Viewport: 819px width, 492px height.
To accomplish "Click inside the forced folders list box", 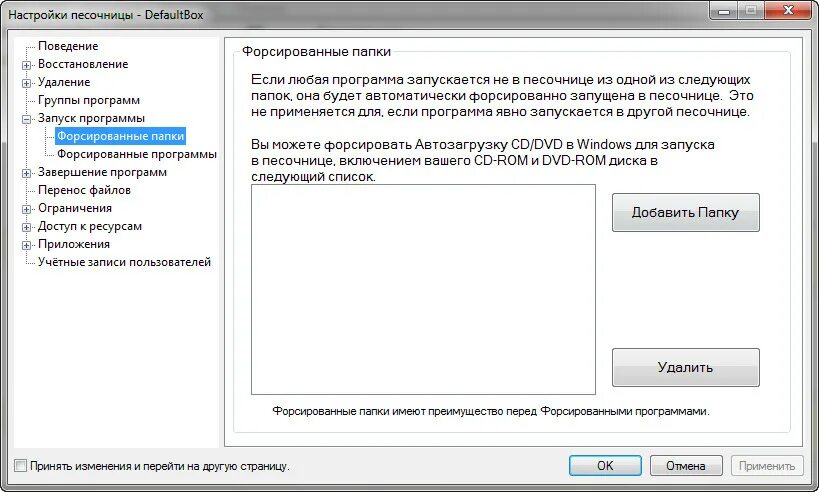I will point(423,289).
